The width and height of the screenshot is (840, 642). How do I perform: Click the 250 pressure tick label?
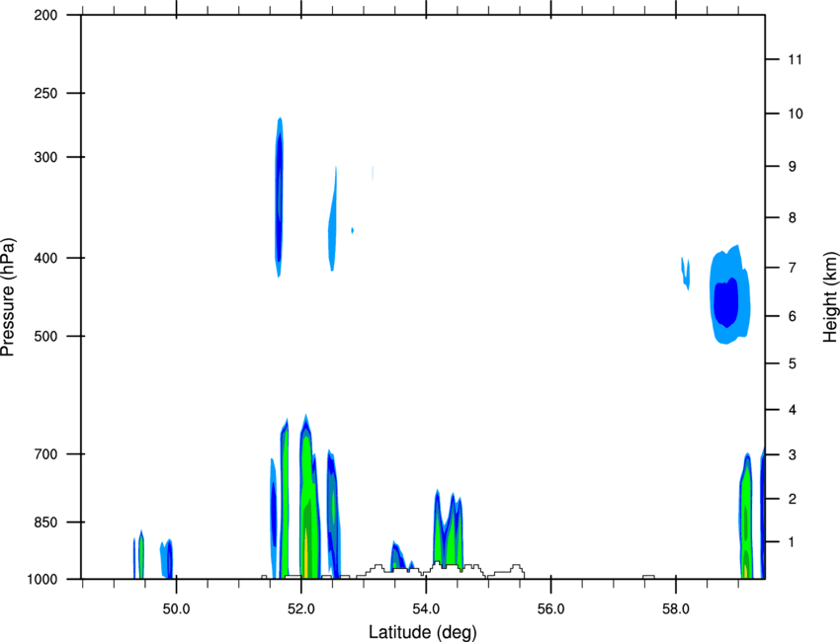coord(45,93)
